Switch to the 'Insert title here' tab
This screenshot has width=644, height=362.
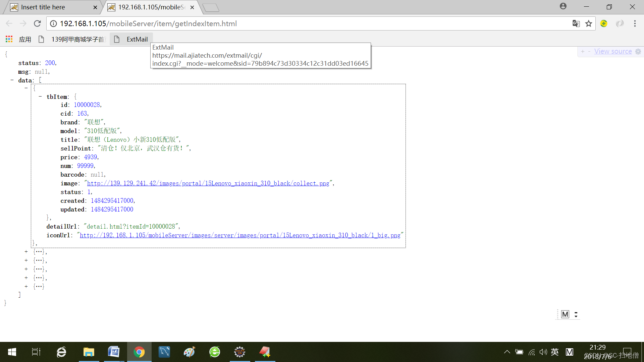(x=44, y=7)
